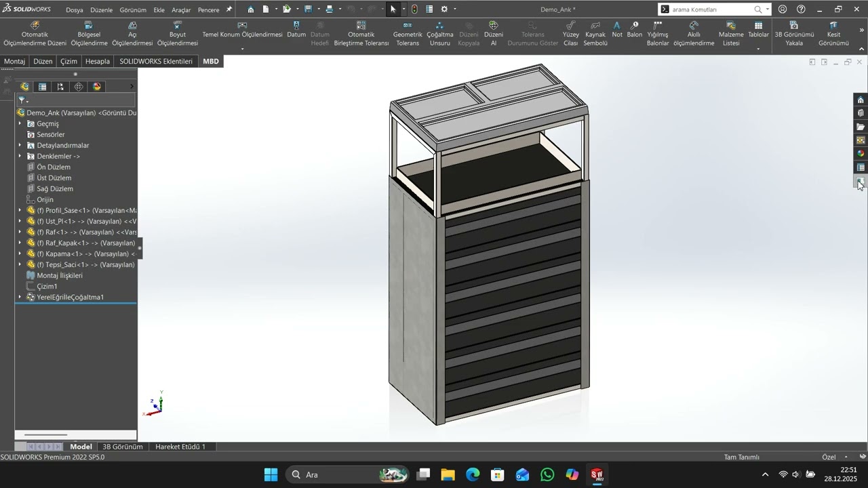Open the Hareket Etüdü 1 tab

[180, 447]
